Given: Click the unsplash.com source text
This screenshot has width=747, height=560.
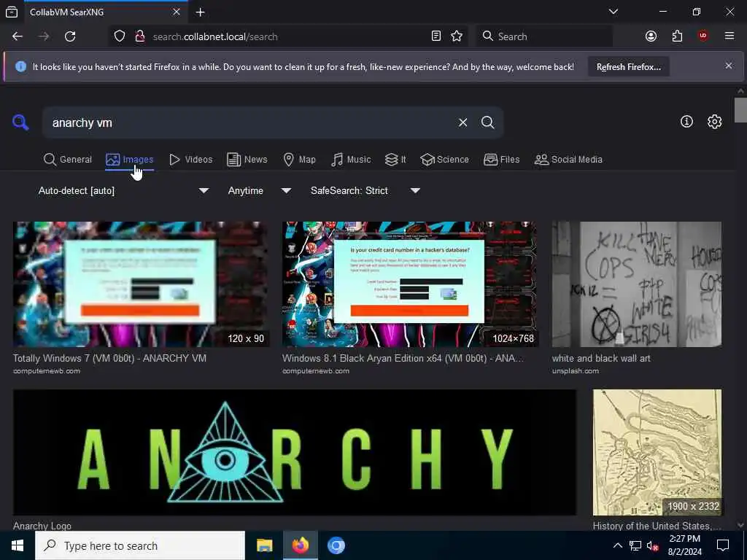Looking at the screenshot, I should point(576,371).
